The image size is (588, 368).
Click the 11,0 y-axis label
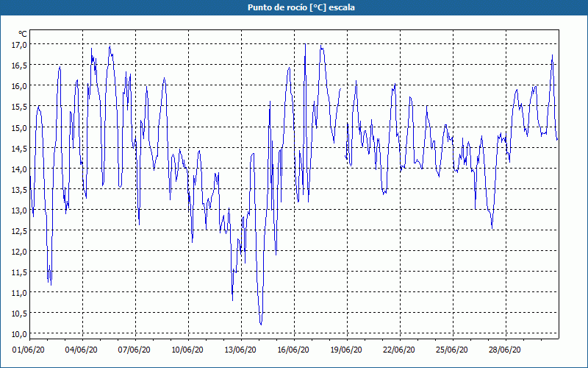[x=20, y=292]
